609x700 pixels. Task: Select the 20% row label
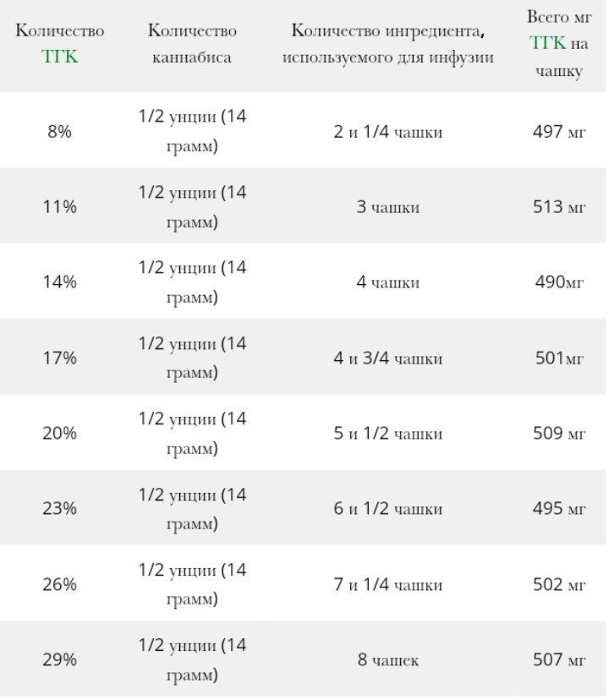pyautogui.click(x=59, y=434)
